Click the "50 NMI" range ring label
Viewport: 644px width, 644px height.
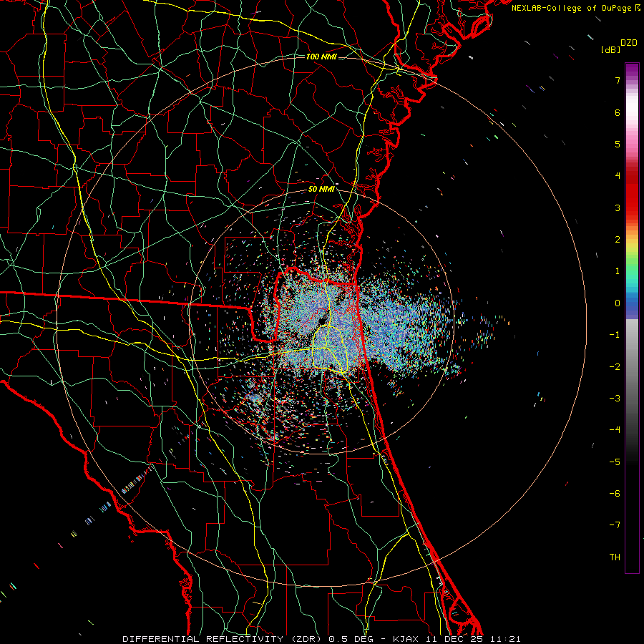321,190
